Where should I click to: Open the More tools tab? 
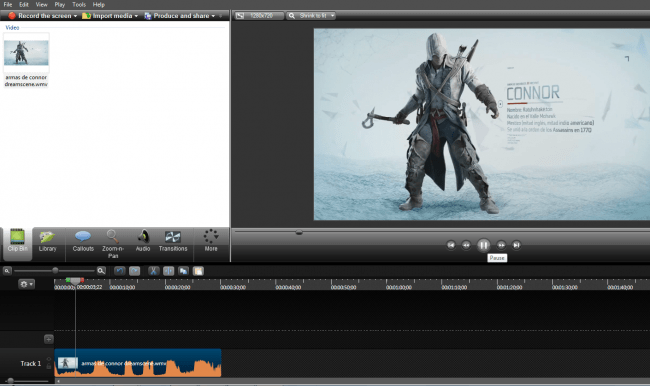211,241
